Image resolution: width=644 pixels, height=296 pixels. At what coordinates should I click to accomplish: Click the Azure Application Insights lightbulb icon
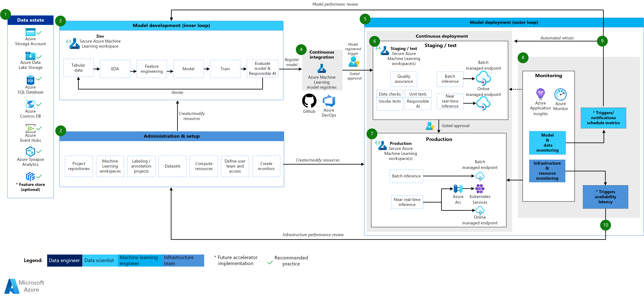540,94
